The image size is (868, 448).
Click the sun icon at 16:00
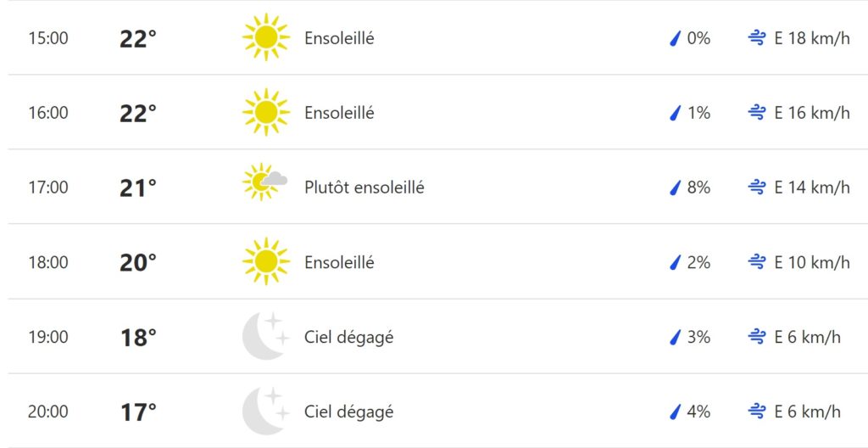tap(265, 113)
